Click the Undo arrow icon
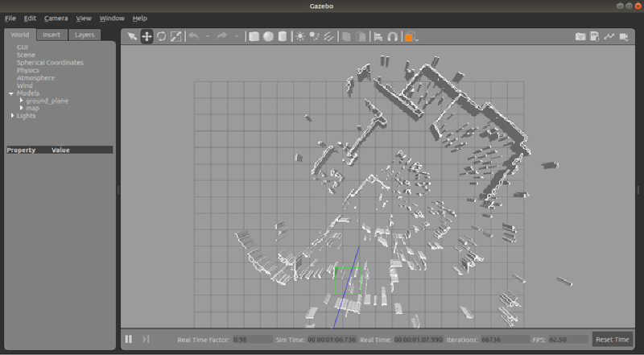Viewport: 644px width, 355px height. coord(193,36)
